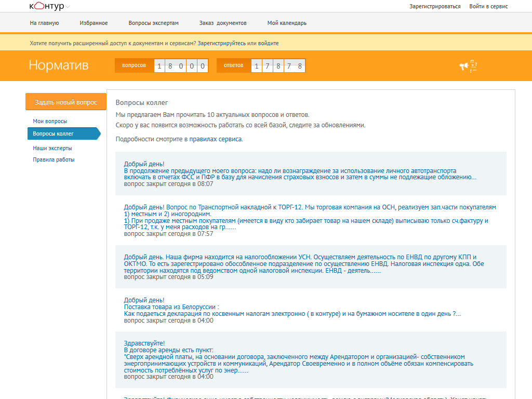The height and width of the screenshot is (399, 532).
Task: Click the line about 10 актуальных вопросов
Action: pyautogui.click(x=212, y=115)
